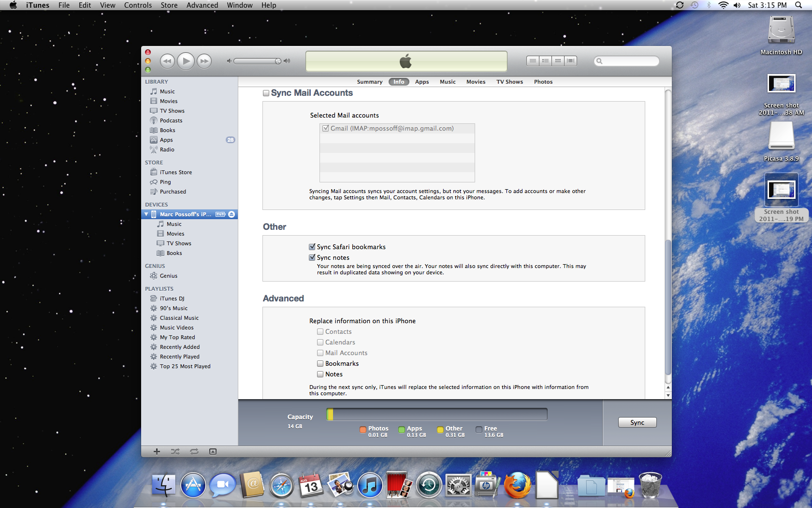Select Podcasts in the Library
The image size is (812, 508).
pos(171,120)
